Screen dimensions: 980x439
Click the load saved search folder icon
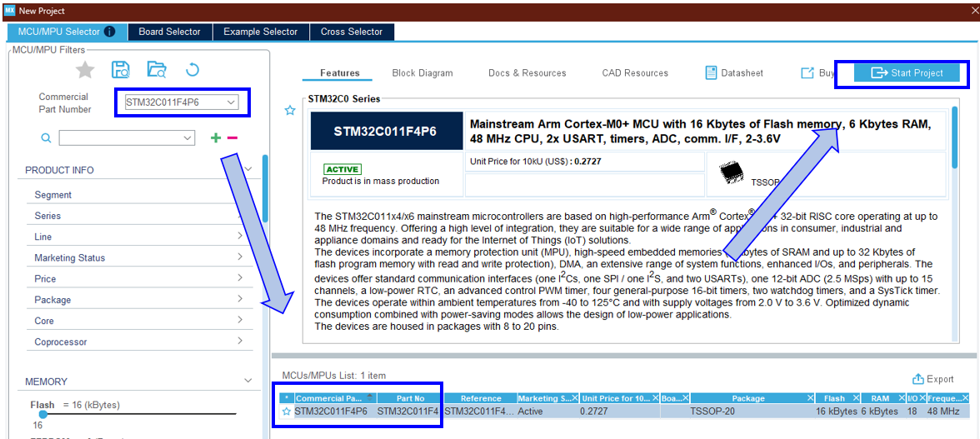tap(156, 69)
